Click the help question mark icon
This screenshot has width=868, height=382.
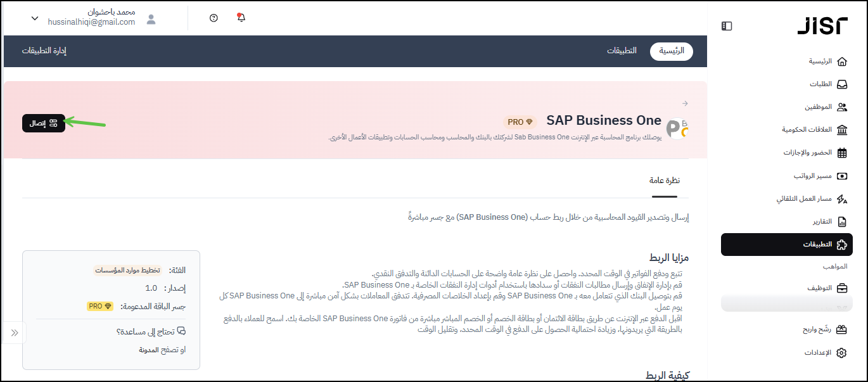[214, 18]
